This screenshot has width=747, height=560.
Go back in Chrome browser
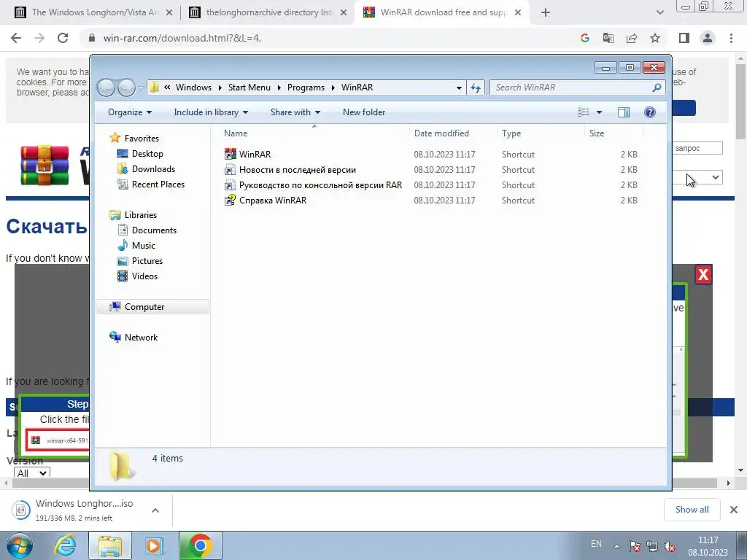point(16,38)
